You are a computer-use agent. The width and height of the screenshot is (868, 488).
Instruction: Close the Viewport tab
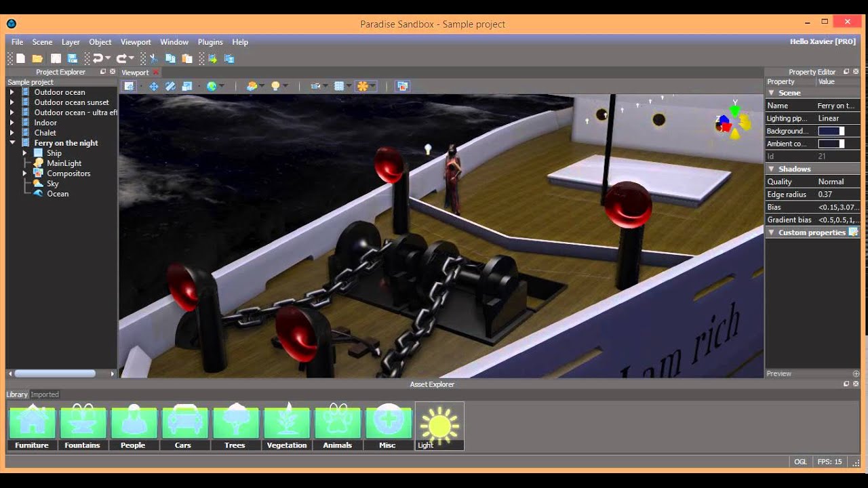click(156, 73)
